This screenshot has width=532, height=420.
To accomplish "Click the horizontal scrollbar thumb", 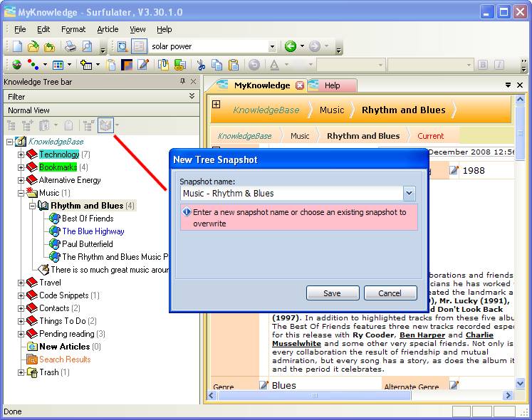I will (314, 395).
